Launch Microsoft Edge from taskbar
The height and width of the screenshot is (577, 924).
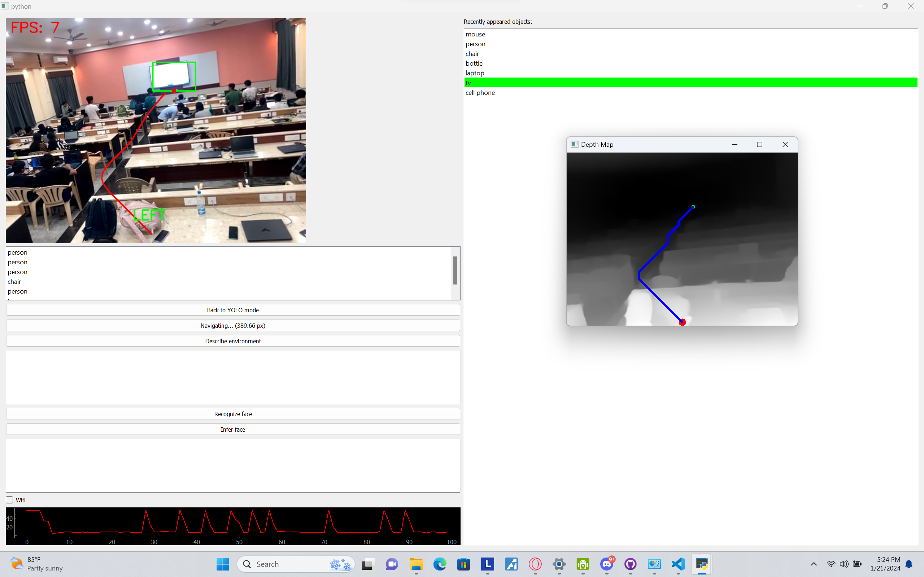click(x=440, y=564)
